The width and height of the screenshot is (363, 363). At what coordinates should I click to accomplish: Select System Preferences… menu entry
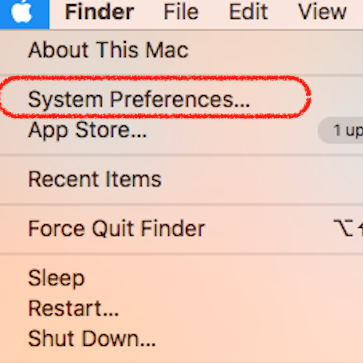tap(181, 100)
